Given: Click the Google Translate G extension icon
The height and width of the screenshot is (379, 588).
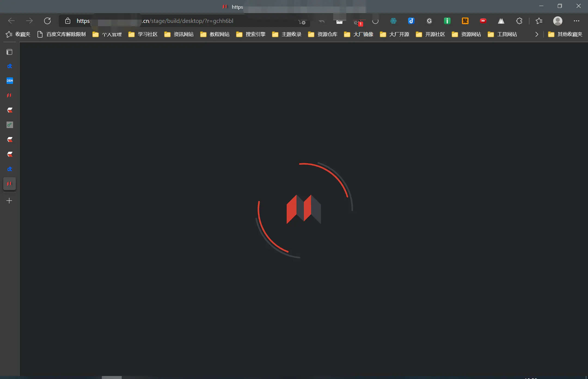Looking at the screenshot, I should 429,21.
